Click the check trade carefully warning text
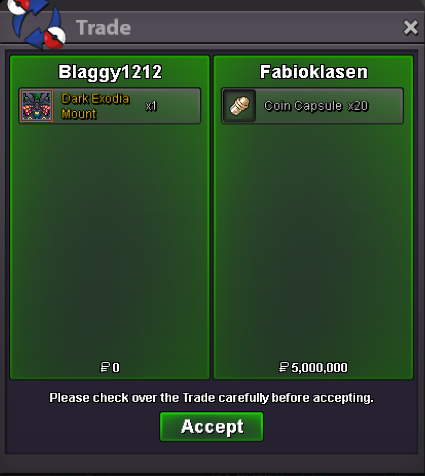425x476 pixels. [211, 398]
